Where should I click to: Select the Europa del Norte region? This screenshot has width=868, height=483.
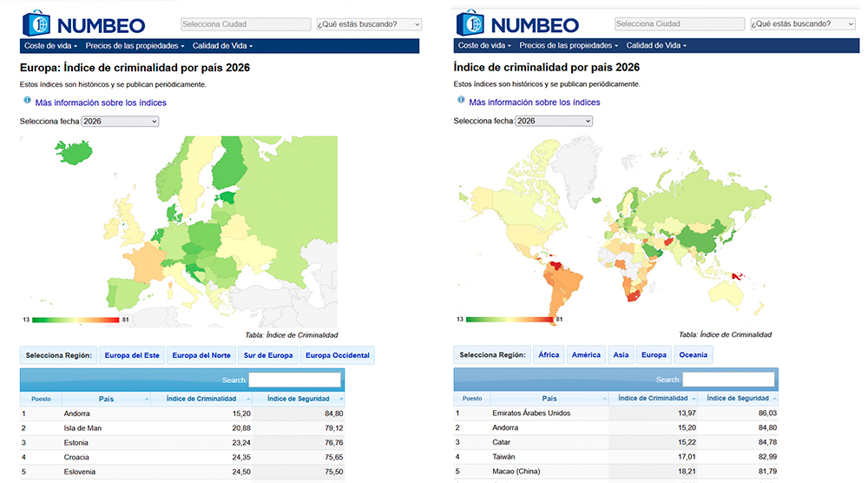201,354
